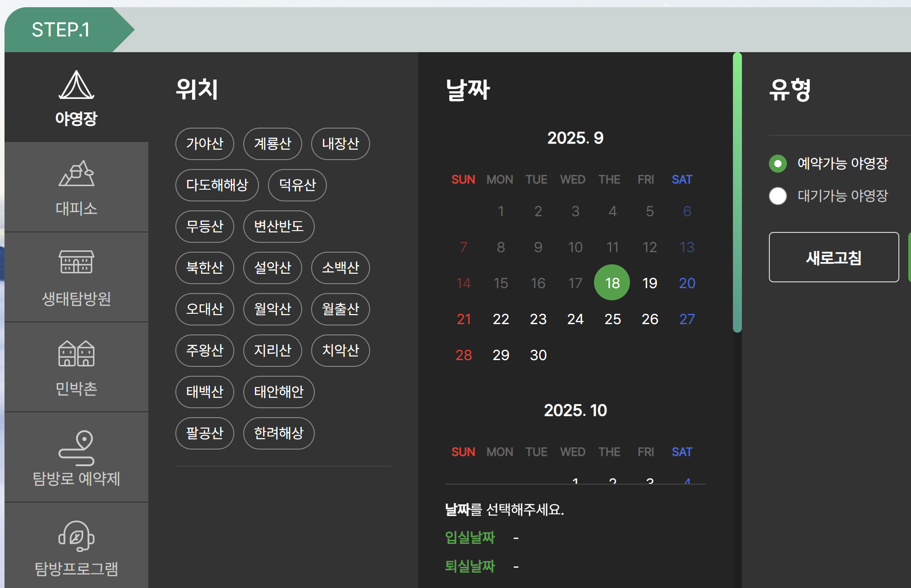Choose Saturday September 27 date
Image resolution: width=911 pixels, height=588 pixels.
(x=687, y=319)
